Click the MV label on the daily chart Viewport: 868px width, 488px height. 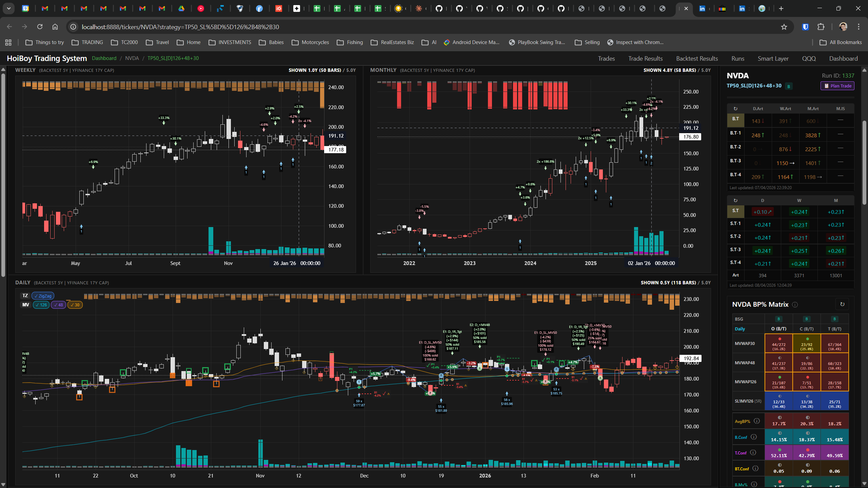coord(26,305)
